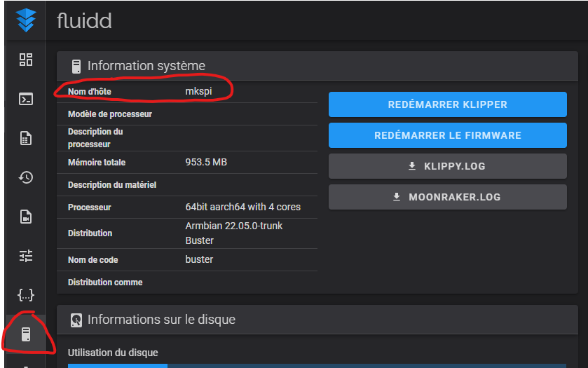Click the disk icon beside Informations sur le disque
The height and width of the screenshot is (368, 588).
tap(76, 320)
